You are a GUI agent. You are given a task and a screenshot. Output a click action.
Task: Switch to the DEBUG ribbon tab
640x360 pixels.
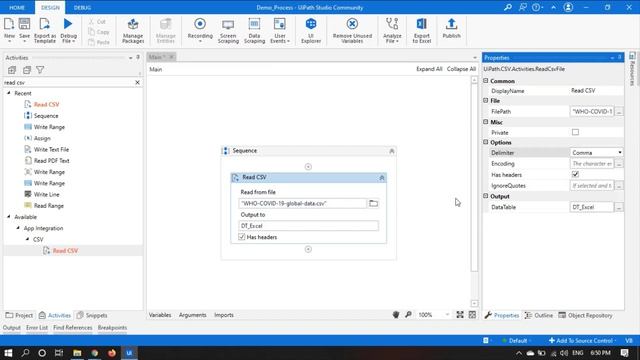(82, 7)
